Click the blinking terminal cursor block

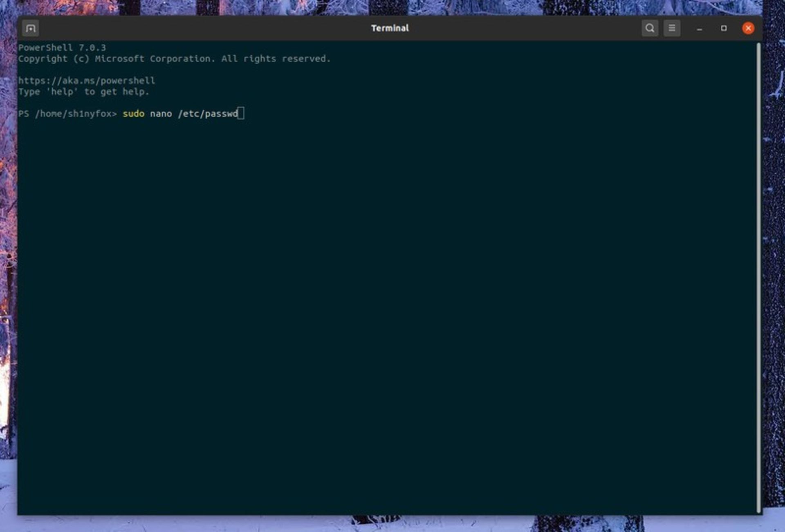click(x=242, y=114)
